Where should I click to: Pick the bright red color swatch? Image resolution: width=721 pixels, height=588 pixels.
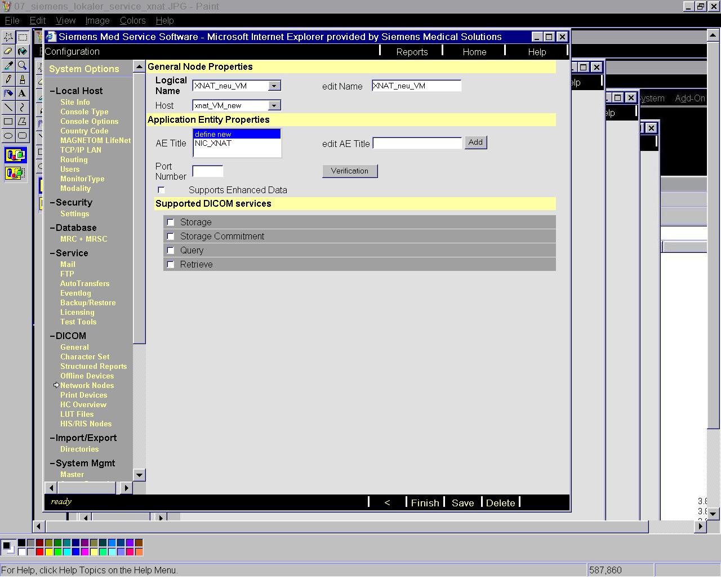click(39, 552)
